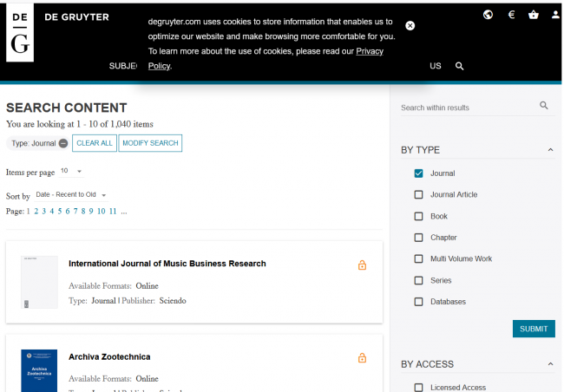The width and height of the screenshot is (564, 392).
Task: Check the Databases type checkbox
Action: [419, 302]
